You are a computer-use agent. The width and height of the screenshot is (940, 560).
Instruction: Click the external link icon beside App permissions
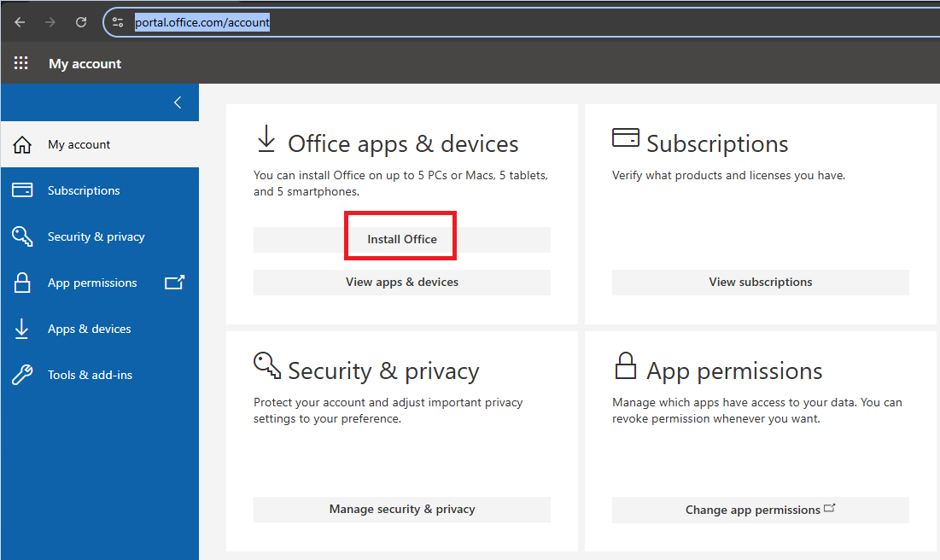click(x=174, y=283)
